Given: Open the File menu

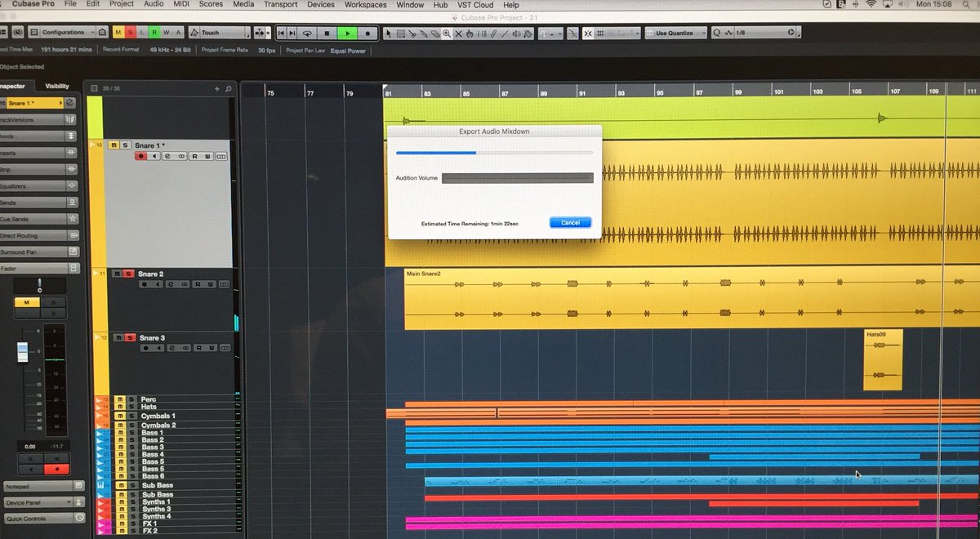Looking at the screenshot, I should (x=71, y=4).
